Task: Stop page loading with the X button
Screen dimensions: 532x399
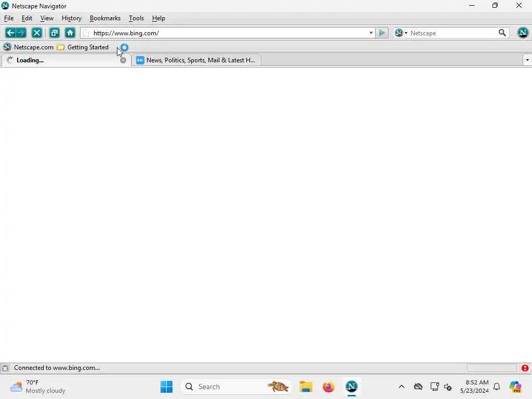Action: 37,33
